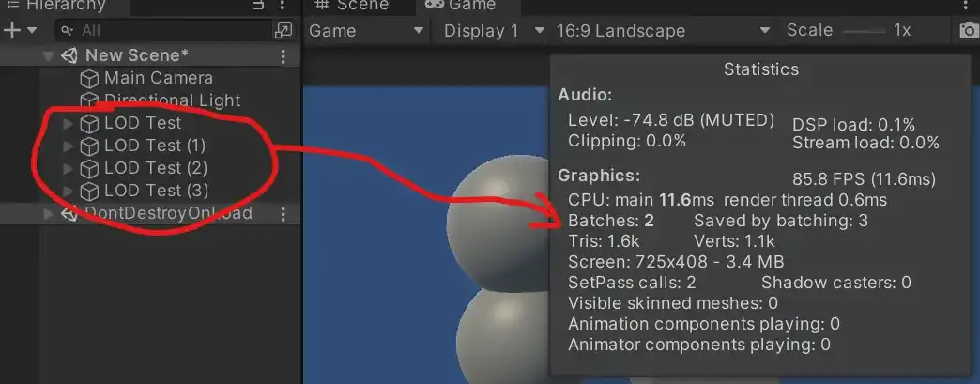Expand the DontDestroyOnLoad scene
Viewport: 980px width, 384px height.
coord(49,214)
